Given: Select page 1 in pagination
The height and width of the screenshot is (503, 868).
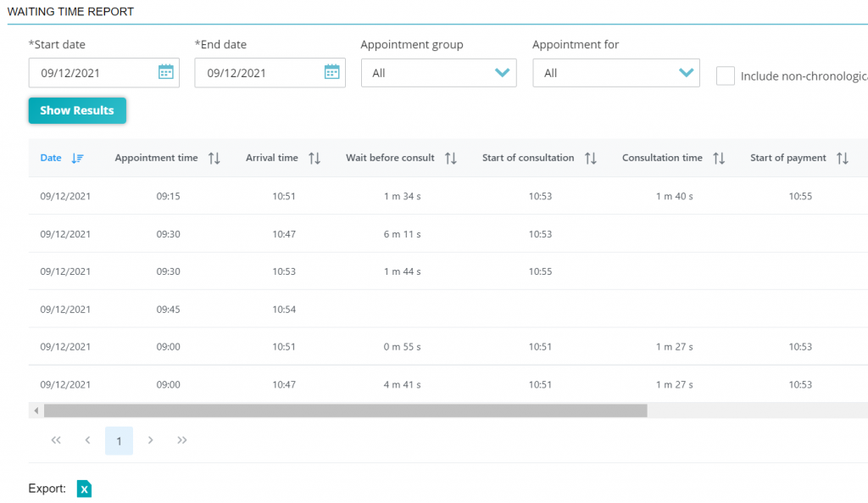Looking at the screenshot, I should click(119, 440).
